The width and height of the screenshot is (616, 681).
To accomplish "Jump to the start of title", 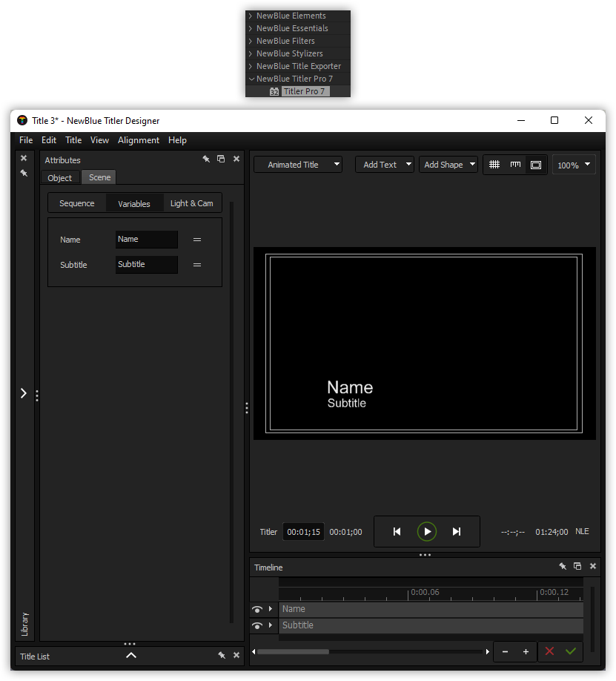I will [397, 532].
